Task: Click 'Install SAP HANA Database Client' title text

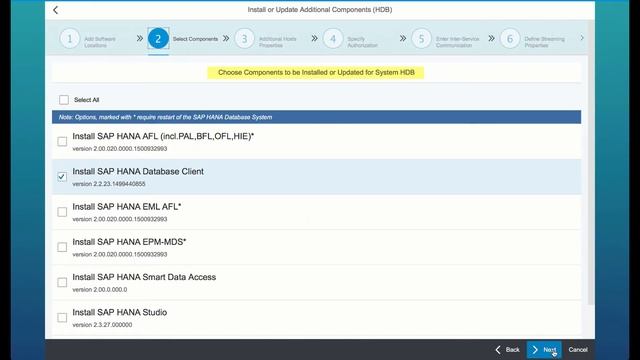Action: (x=138, y=171)
